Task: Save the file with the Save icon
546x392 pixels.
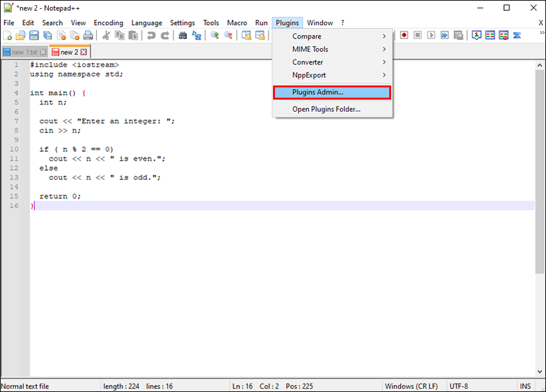Action: [33, 36]
